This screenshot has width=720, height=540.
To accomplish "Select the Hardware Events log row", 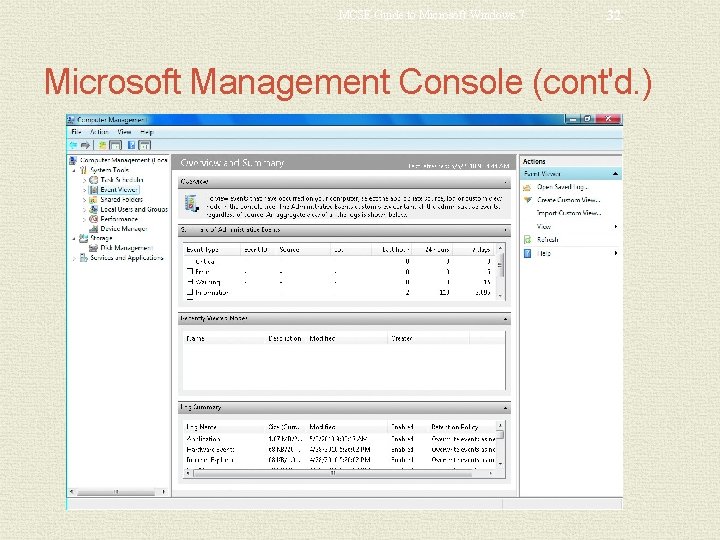I will click(340, 450).
